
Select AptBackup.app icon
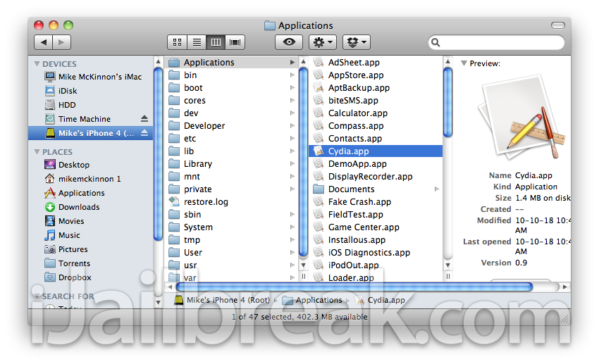click(319, 88)
